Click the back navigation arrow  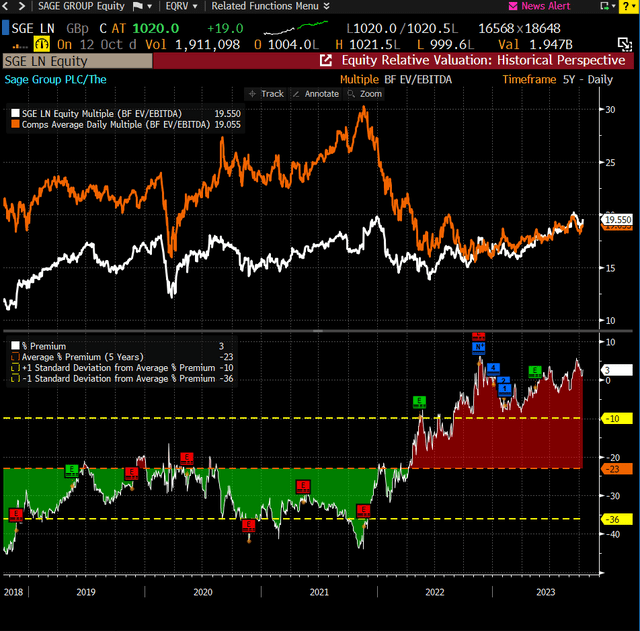tap(7, 6)
